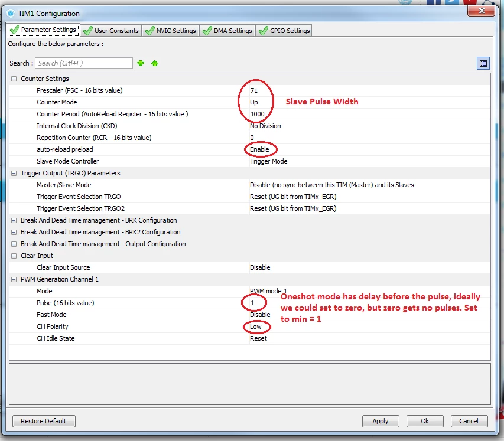This screenshot has width=504, height=441.
Task: Select the CH Idle State label
Action: tap(56, 338)
